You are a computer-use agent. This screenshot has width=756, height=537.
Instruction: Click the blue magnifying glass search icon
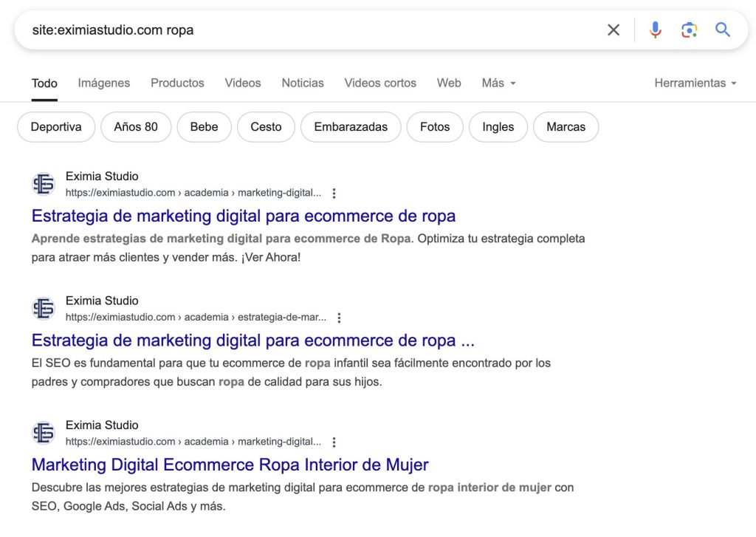click(722, 30)
